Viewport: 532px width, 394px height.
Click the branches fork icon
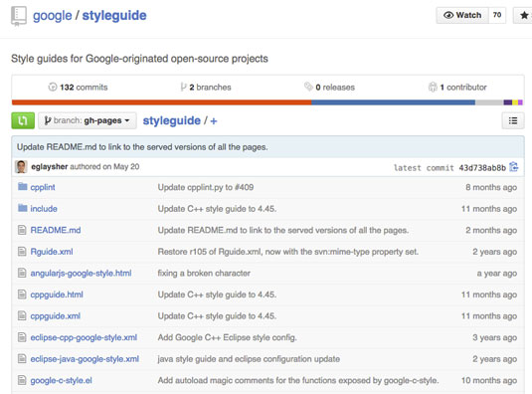coord(183,87)
